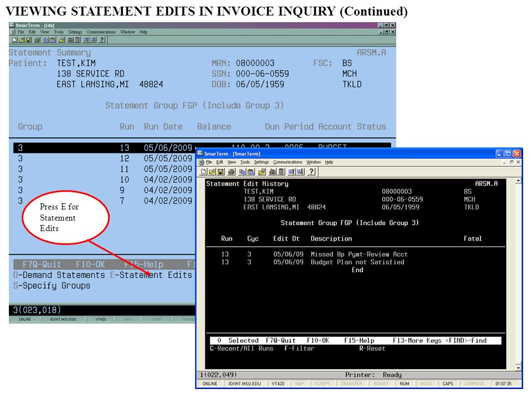The height and width of the screenshot is (399, 532).
Task: Click <FIND>-Find option in key bar
Action: tap(466, 340)
